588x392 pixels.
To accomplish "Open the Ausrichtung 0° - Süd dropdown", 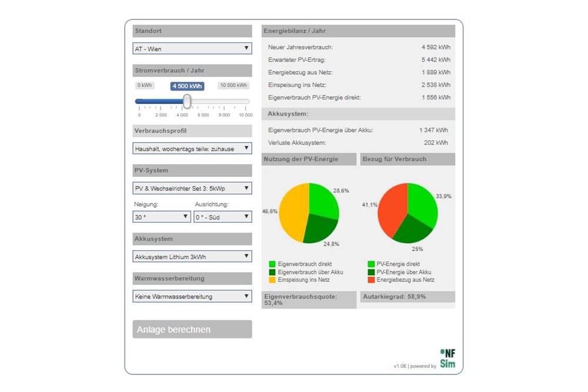I will [x=222, y=217].
